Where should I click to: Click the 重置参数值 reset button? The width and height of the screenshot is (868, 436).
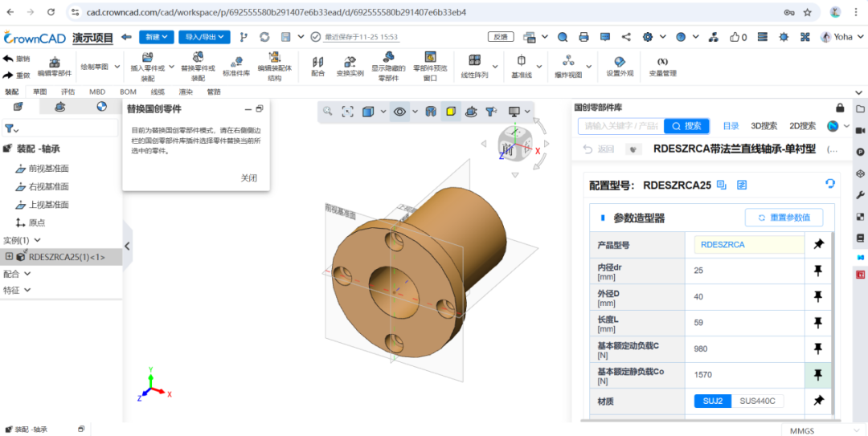784,218
